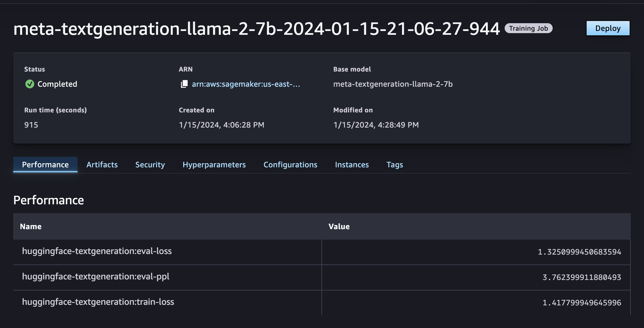Screen dimensions: 644x328
Task: Go to the Configurations tab
Action: click(x=290, y=165)
